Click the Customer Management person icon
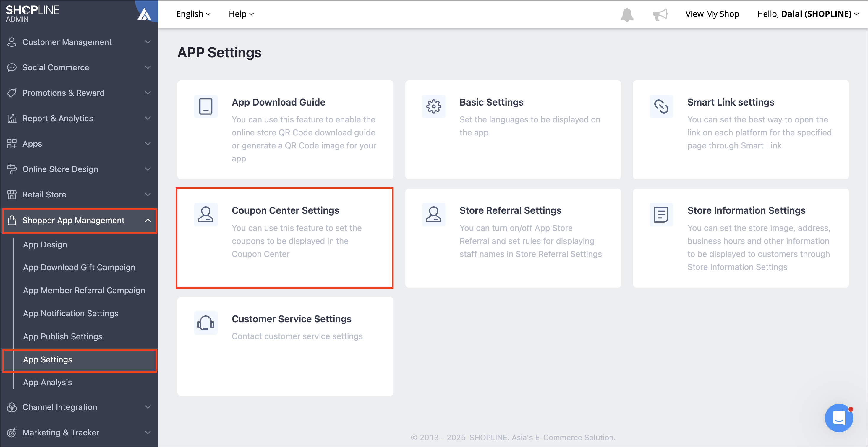 coord(12,42)
